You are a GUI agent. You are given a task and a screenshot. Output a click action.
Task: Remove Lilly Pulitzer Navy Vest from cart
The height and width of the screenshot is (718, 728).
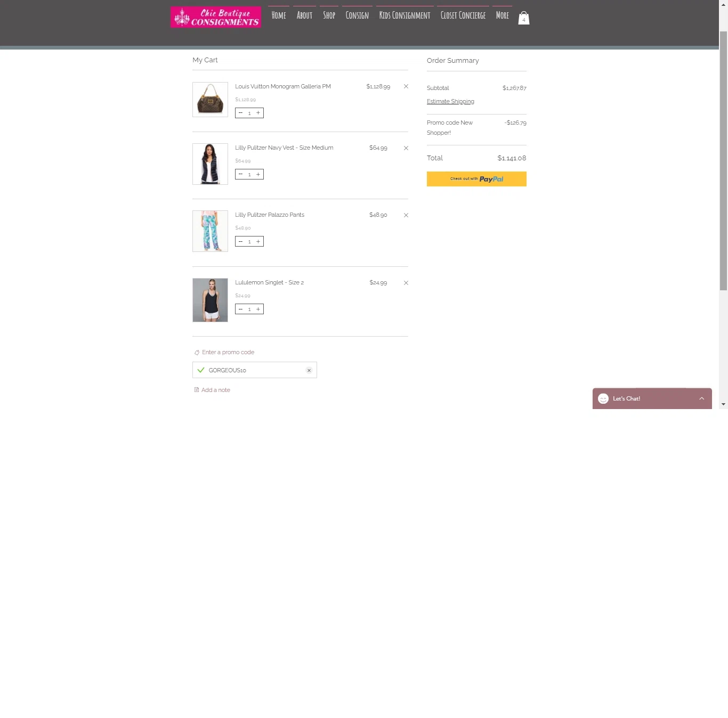pyautogui.click(x=406, y=148)
